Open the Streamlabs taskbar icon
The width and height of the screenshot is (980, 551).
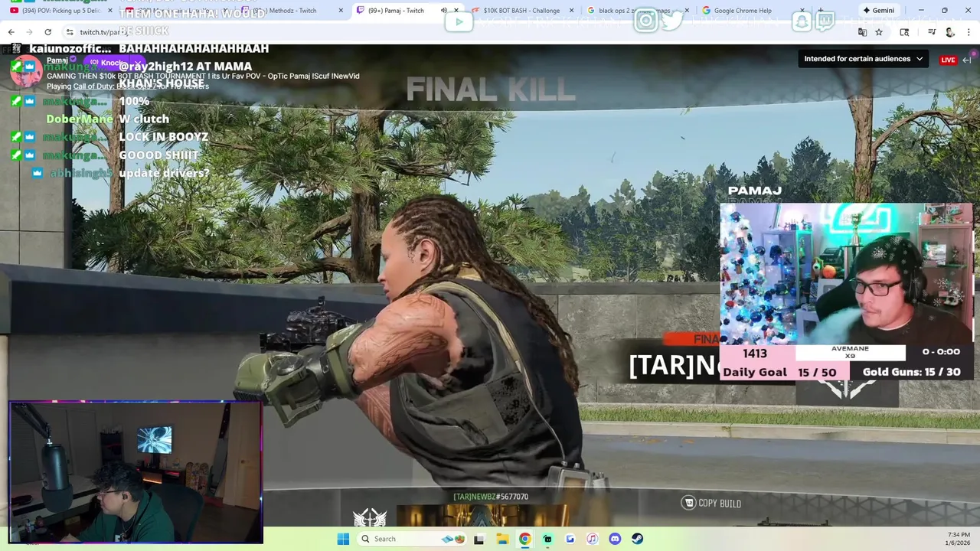click(x=547, y=539)
